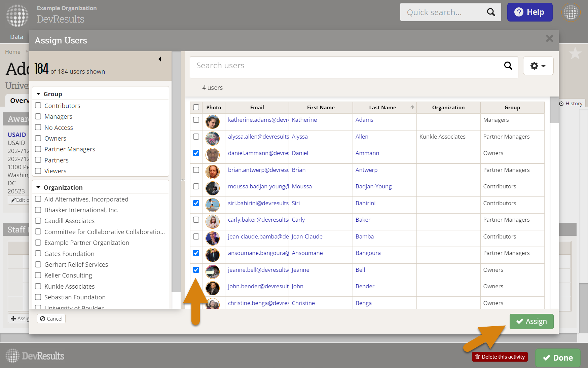This screenshot has width=588, height=368.
Task: Uncheck the box for Ansoumane Bangoura
Action: [196, 253]
